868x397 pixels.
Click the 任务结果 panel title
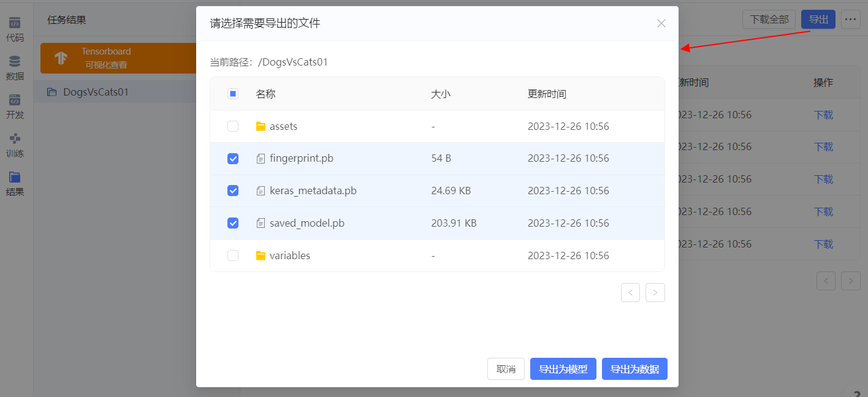click(x=67, y=20)
